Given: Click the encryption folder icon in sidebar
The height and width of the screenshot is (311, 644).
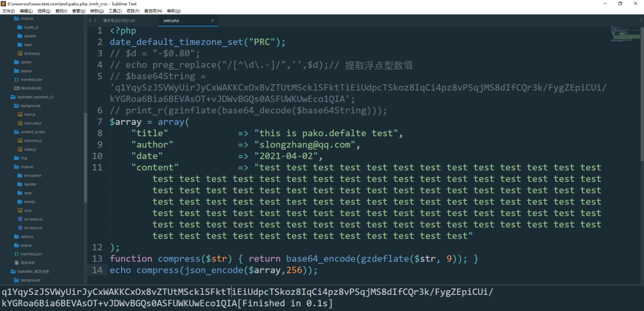Looking at the screenshot, I should (x=20, y=175).
